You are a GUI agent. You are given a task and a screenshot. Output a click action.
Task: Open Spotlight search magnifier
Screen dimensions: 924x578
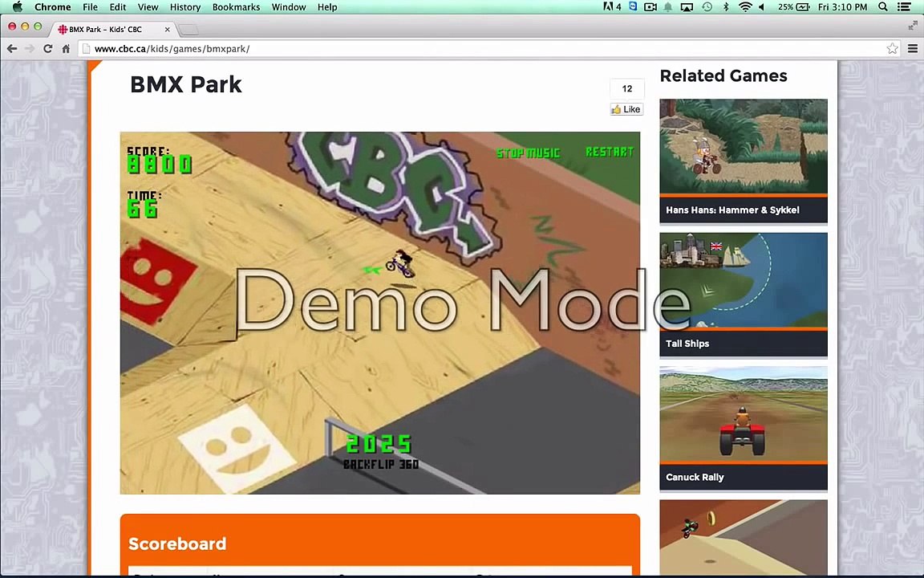click(883, 7)
